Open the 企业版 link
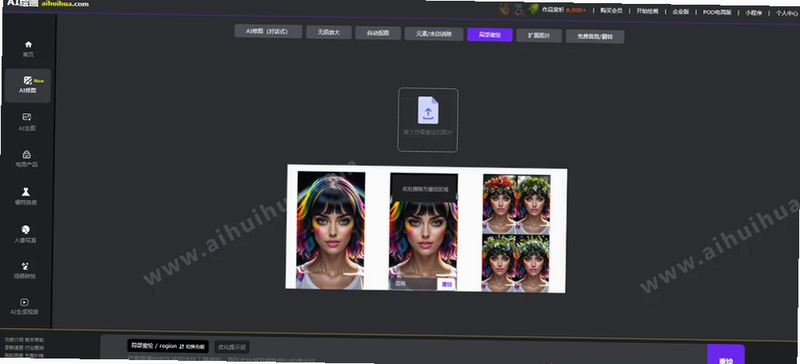This screenshot has width=800, height=364. (681, 12)
